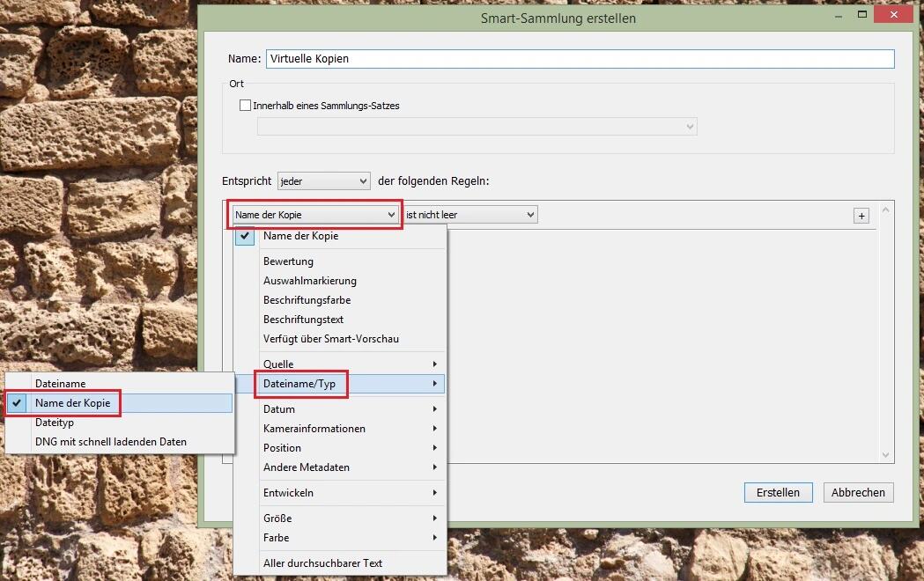Choose 'Dateityp' from the submenu
Screen dimensions: 924x581
[55, 423]
